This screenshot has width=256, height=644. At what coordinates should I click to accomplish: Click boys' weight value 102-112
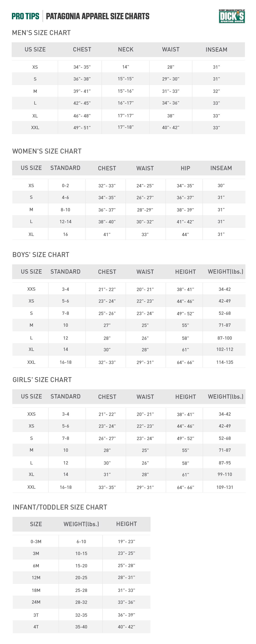[x=224, y=349]
